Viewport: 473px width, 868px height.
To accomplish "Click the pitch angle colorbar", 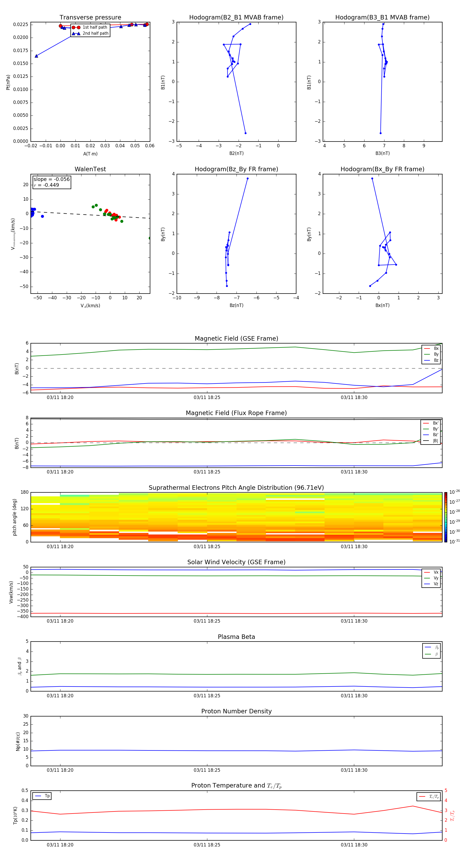I will point(446,517).
